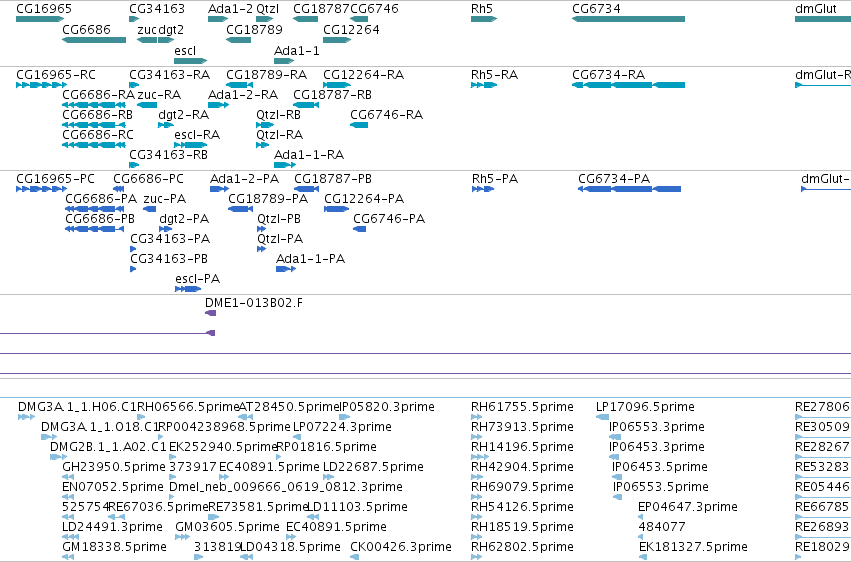851x562 pixels.
Task: Select EST label CK00426.3prime
Action: tap(401, 547)
